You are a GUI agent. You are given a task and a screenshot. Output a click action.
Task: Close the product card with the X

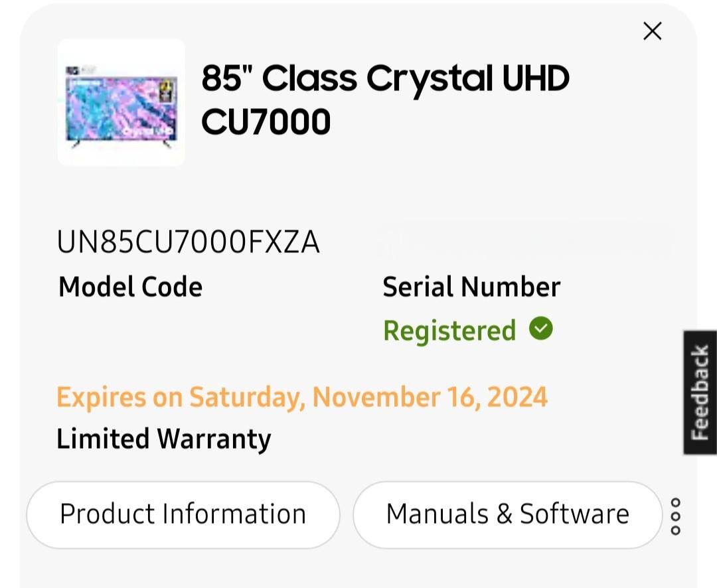pos(652,31)
